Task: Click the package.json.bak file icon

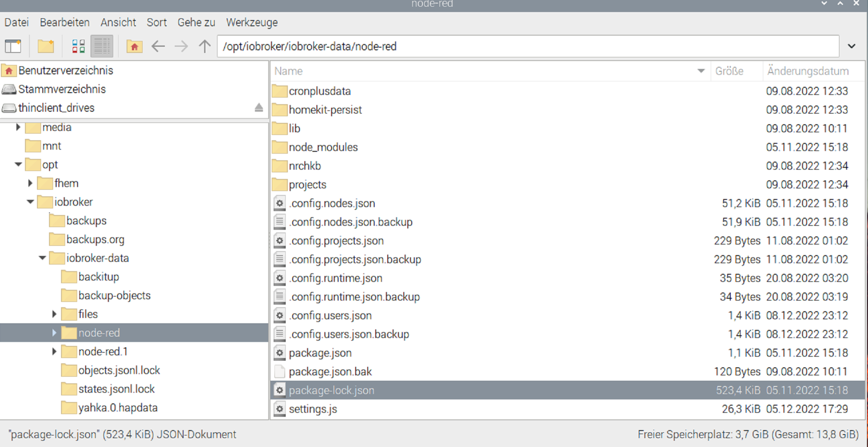Action: tap(279, 372)
